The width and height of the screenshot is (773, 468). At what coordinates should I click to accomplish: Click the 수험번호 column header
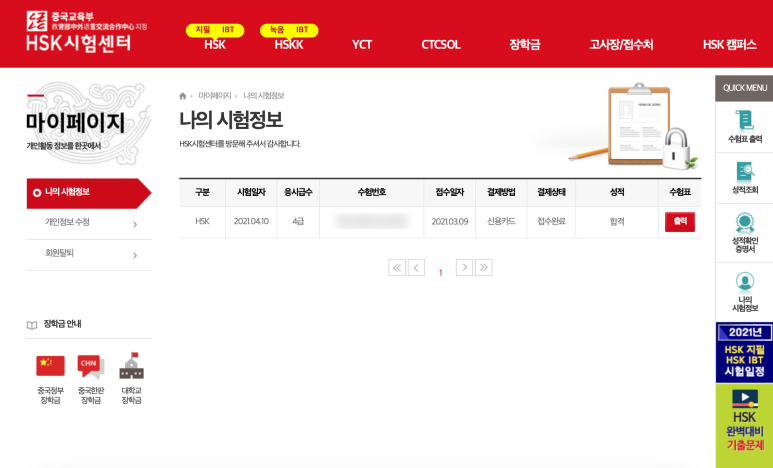tap(372, 193)
